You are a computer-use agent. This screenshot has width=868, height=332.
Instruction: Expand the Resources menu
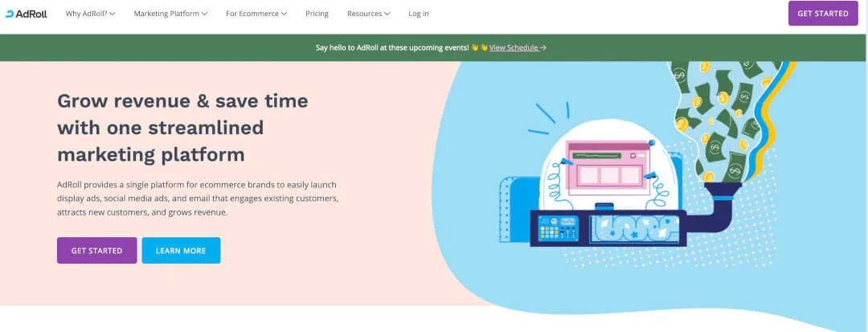point(369,14)
